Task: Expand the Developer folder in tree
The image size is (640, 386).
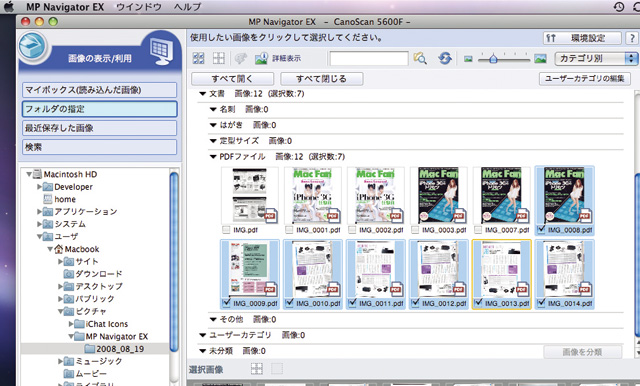Action: pyautogui.click(x=39, y=187)
